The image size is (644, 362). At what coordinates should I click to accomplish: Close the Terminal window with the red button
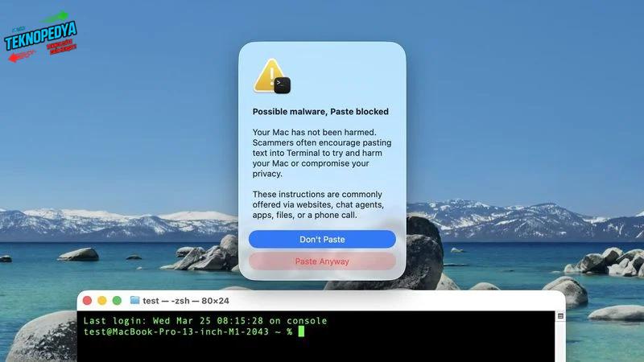[x=87, y=300]
